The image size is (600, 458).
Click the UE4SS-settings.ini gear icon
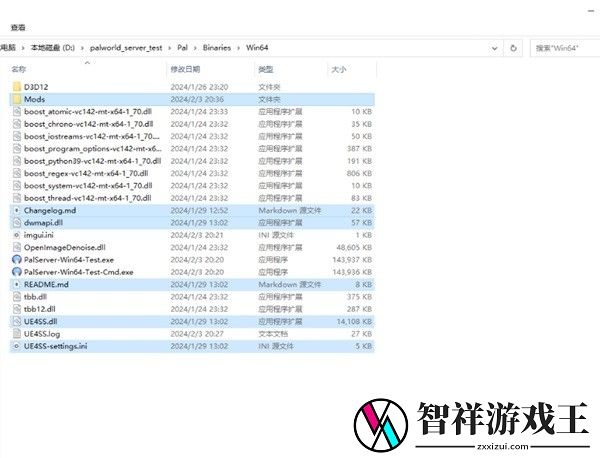pos(16,346)
